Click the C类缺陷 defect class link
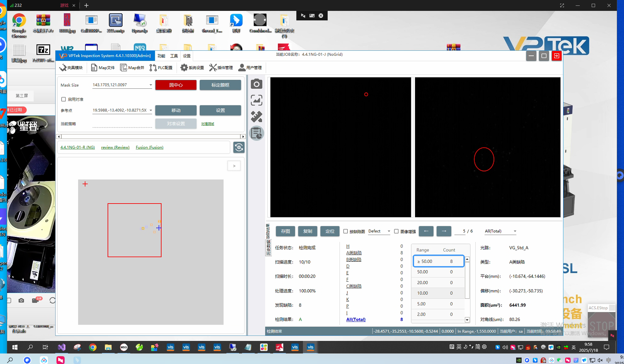This screenshot has width=624, height=364. [354, 286]
